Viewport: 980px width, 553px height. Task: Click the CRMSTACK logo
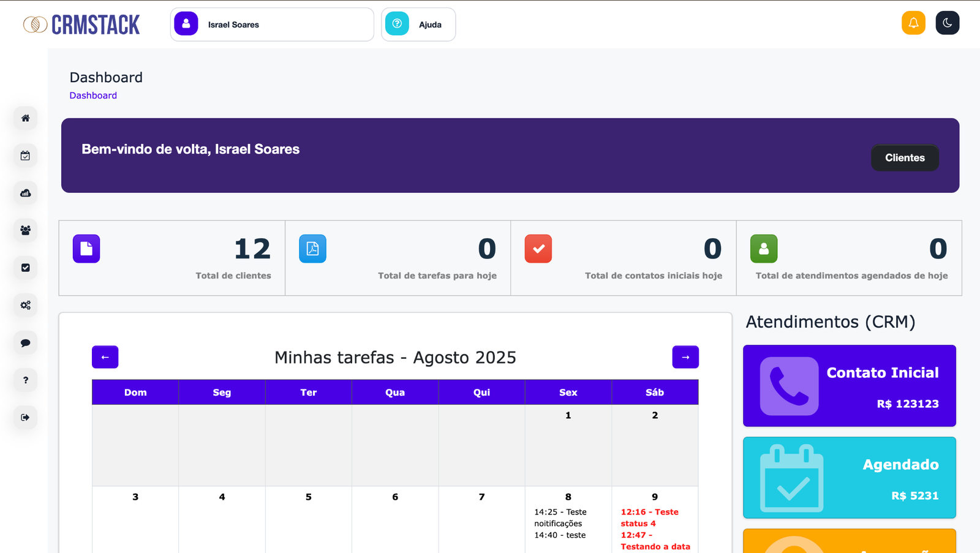[x=81, y=24]
